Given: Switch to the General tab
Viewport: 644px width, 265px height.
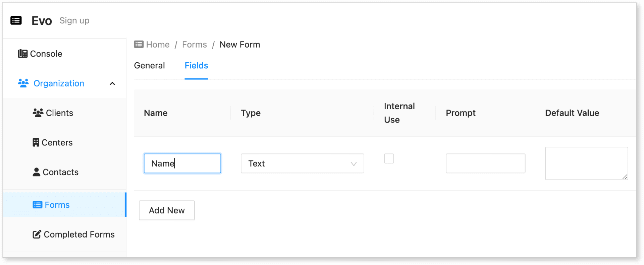Looking at the screenshot, I should (149, 66).
